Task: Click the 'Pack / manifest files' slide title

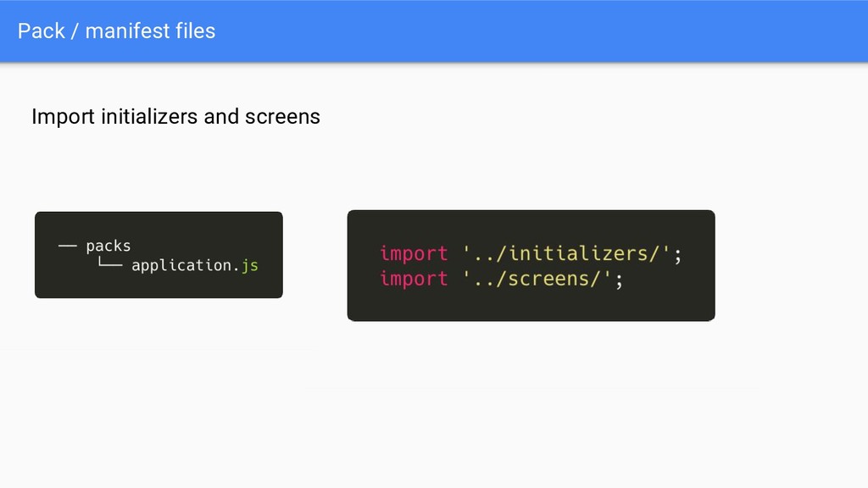Action: pyautogui.click(x=116, y=31)
